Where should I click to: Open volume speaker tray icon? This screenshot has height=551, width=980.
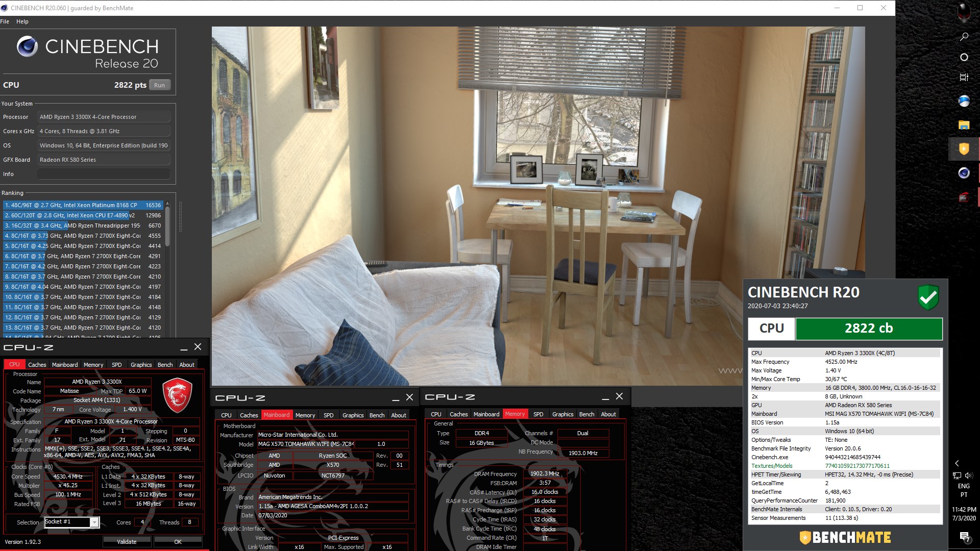point(969,475)
